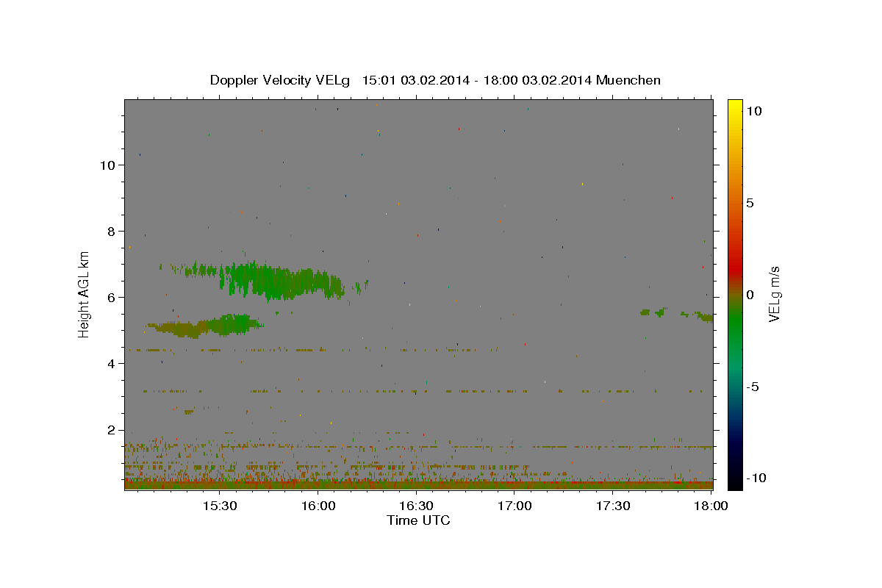Click the 'Height AGL km' axis label
The width and height of the screenshot is (882, 588).
(x=85, y=295)
